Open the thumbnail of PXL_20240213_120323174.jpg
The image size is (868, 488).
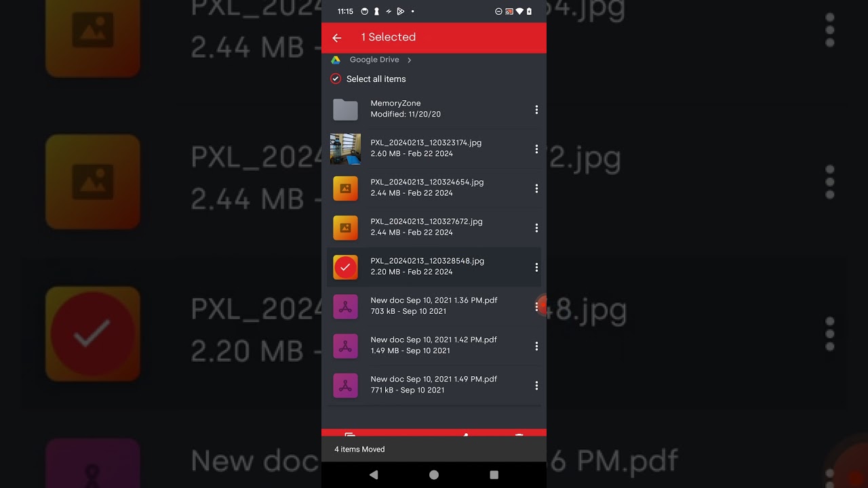345,148
